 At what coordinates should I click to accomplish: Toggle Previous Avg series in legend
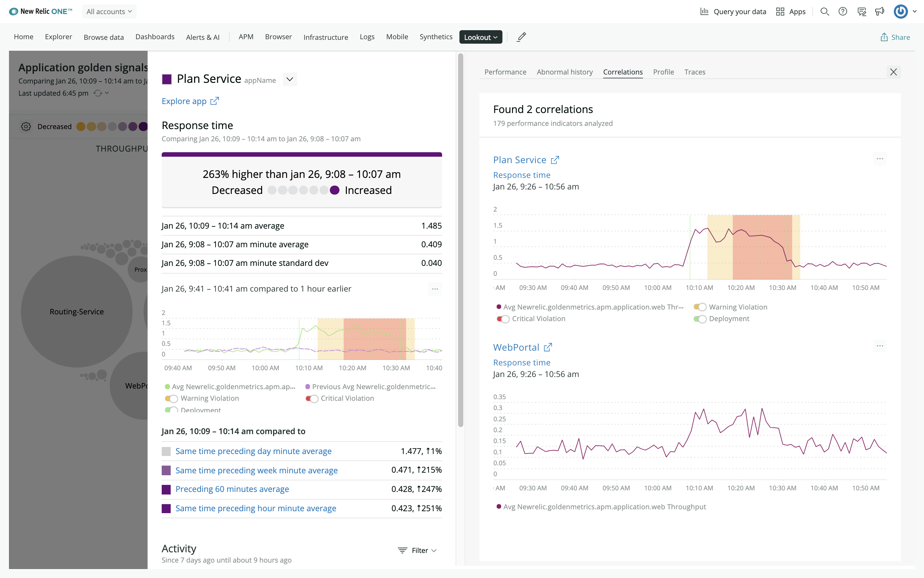[370, 387]
